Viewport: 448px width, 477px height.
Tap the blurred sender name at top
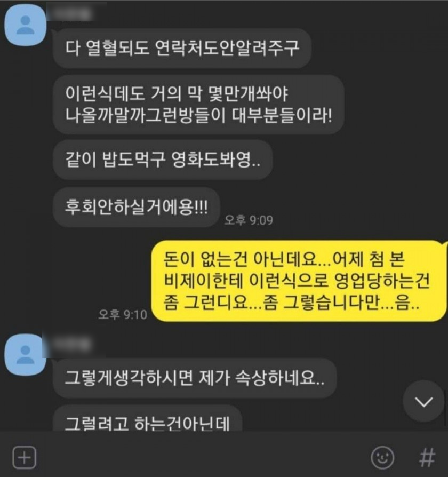pyautogui.click(x=72, y=13)
